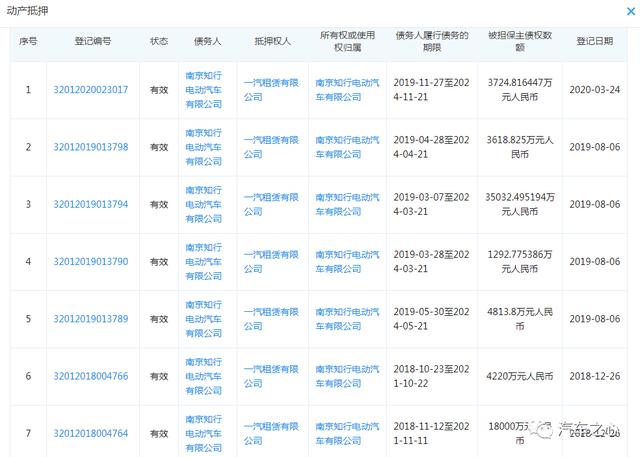Select debt term 2018-10-23至2021-10-22
This screenshot has height=457, width=640.
click(431, 376)
